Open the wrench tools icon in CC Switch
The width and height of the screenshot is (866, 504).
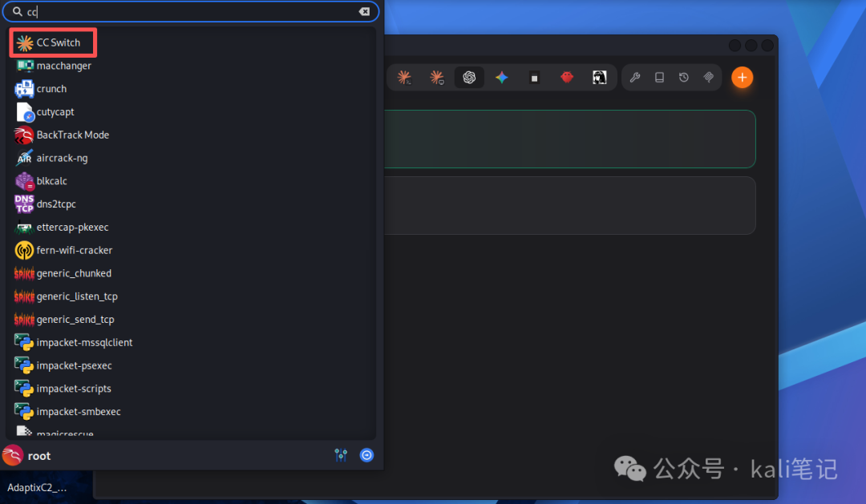[x=635, y=77]
